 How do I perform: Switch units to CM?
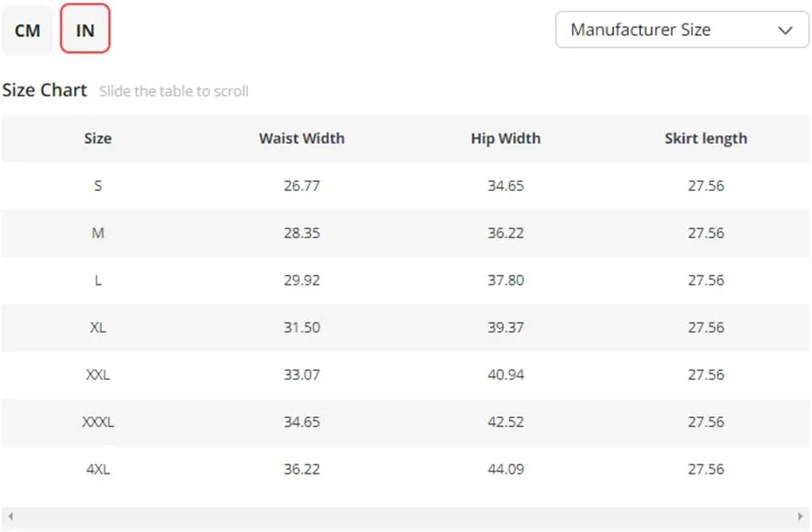pos(27,30)
